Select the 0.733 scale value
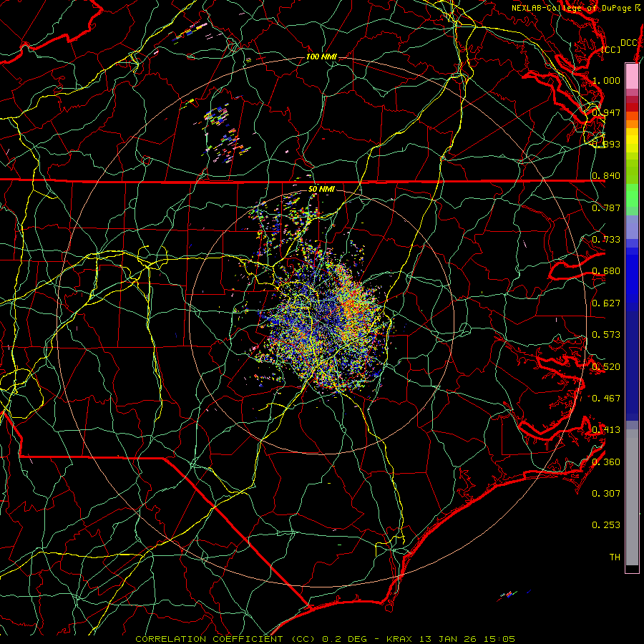 pyautogui.click(x=606, y=240)
